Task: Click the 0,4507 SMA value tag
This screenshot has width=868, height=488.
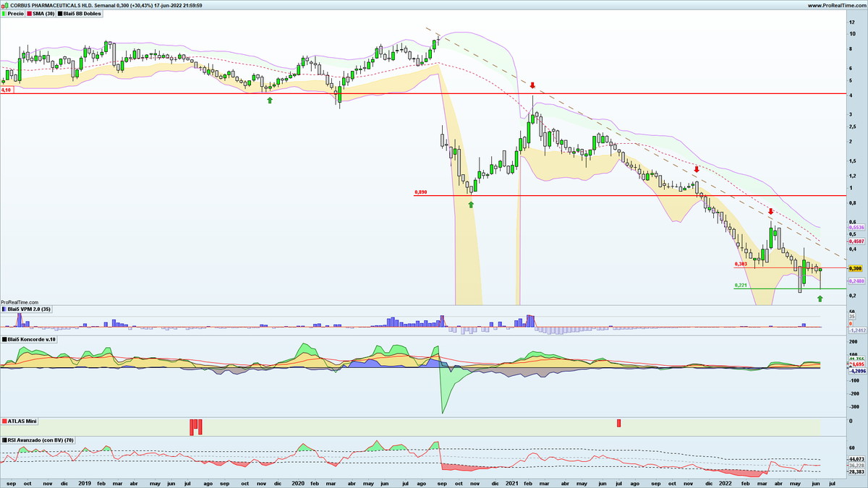Action: point(856,242)
